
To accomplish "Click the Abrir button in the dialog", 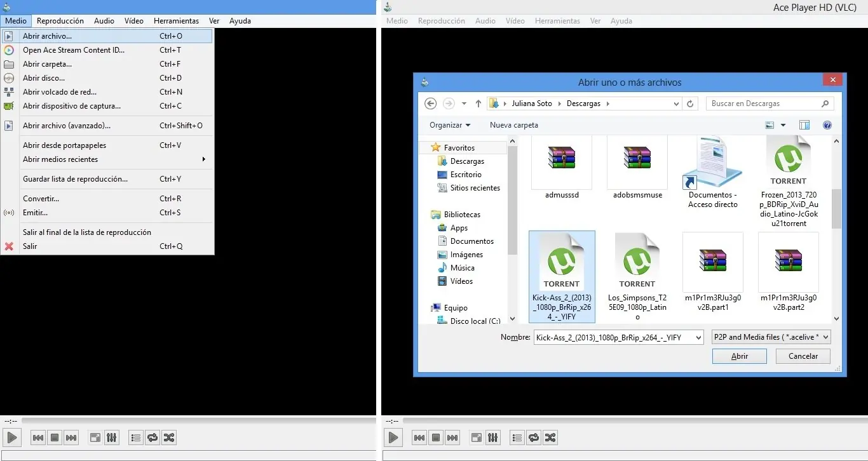I will pyautogui.click(x=740, y=356).
